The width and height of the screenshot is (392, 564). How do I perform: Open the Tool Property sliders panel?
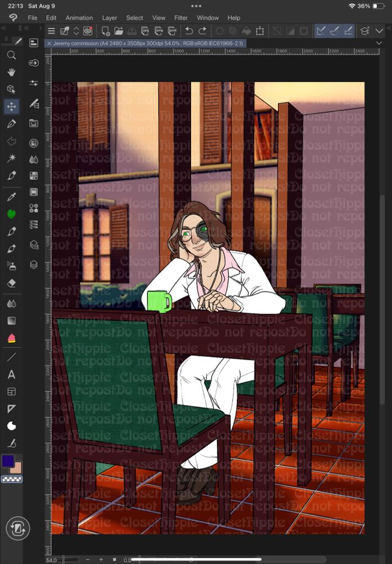(x=34, y=83)
